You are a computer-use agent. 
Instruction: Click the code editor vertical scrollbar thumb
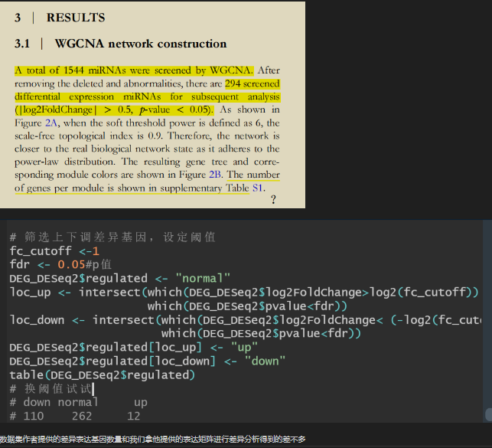[x=488, y=414]
